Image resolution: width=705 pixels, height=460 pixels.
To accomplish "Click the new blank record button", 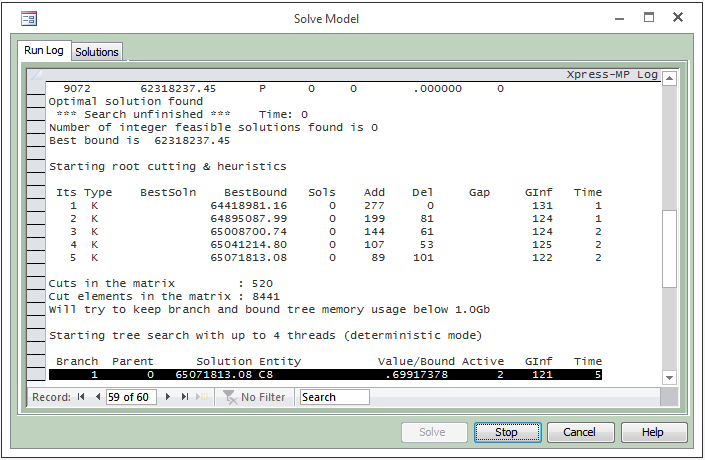I will click(x=202, y=397).
